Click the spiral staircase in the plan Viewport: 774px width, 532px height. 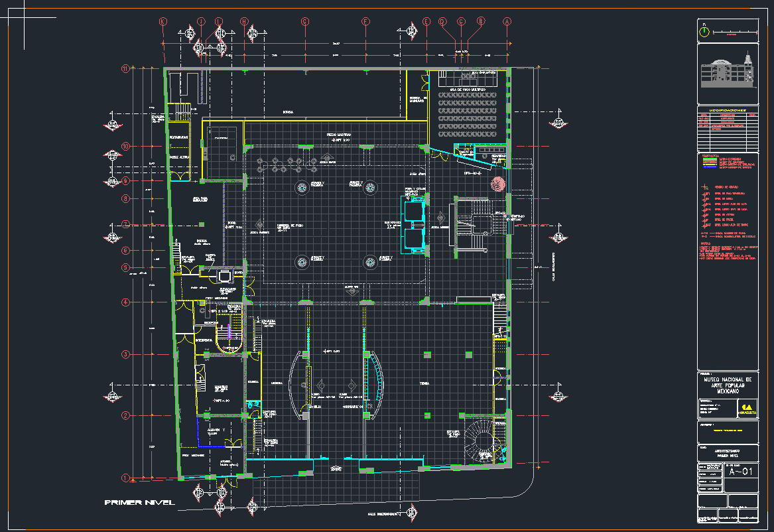[x=484, y=440]
